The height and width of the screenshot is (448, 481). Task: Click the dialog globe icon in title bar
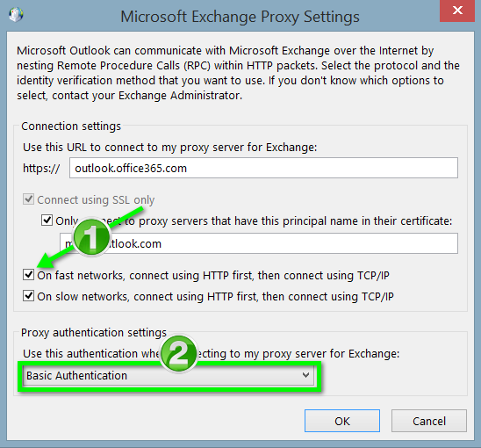point(16,14)
